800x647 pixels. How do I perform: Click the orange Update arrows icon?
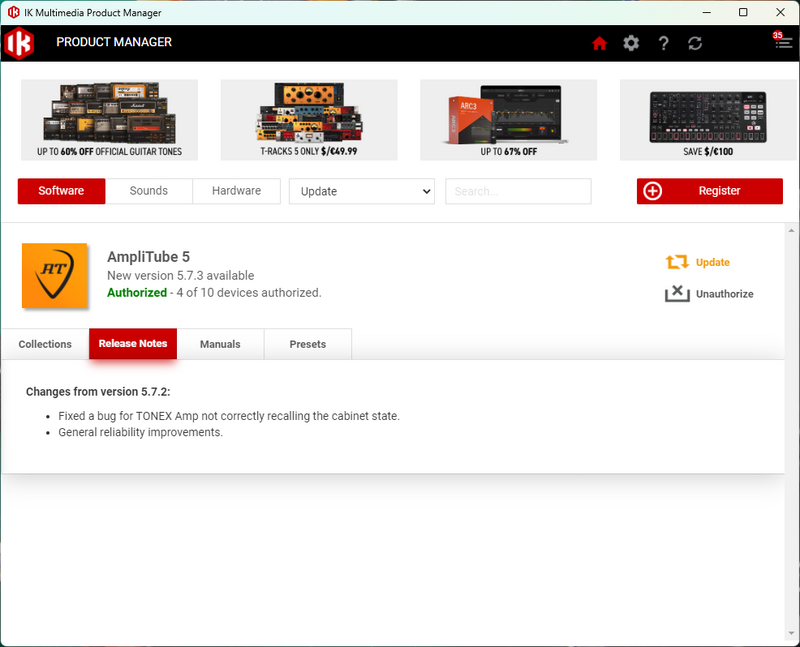tap(677, 262)
